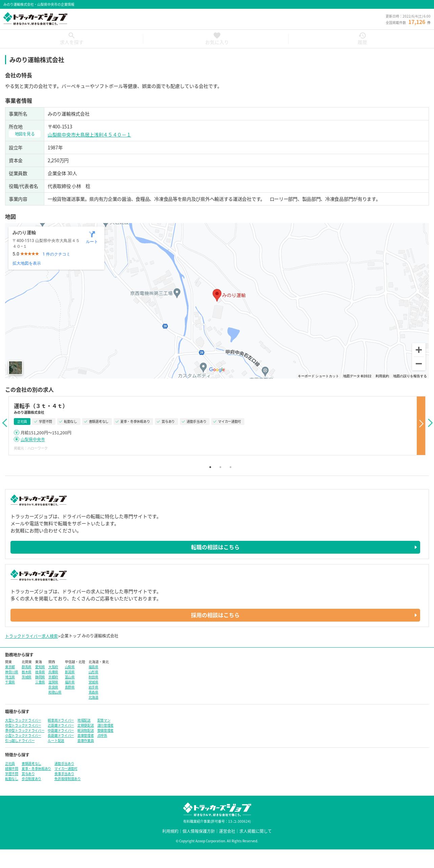Open the 長距離ドライバー job type link
Viewport: 434px width, 868px height.
coord(61,736)
